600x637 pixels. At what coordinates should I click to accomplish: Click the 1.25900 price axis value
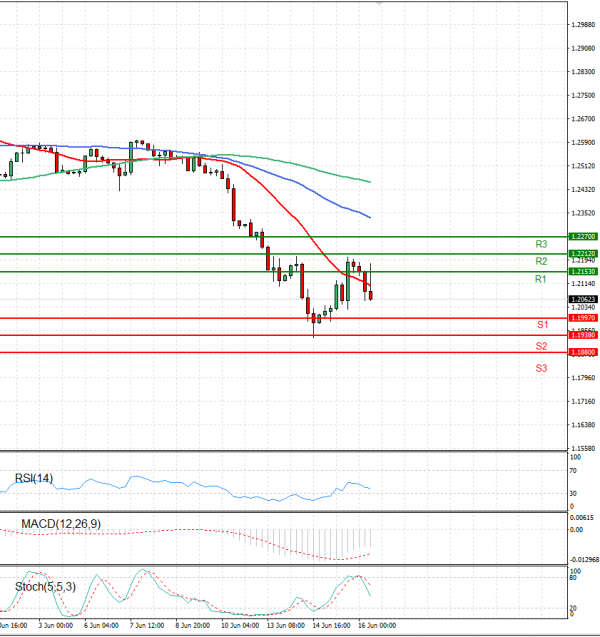(583, 143)
